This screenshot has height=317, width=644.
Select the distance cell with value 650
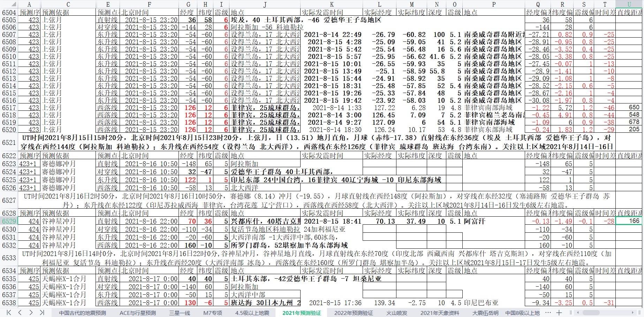[629, 108]
